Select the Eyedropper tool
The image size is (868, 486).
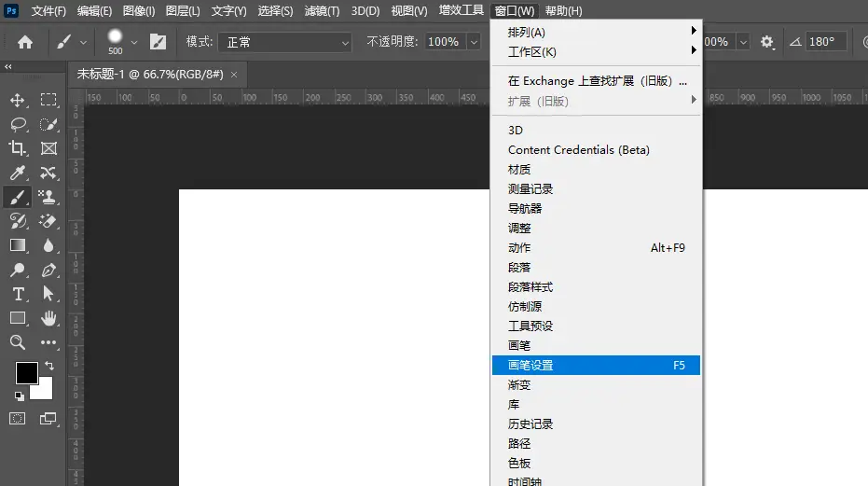(x=18, y=173)
